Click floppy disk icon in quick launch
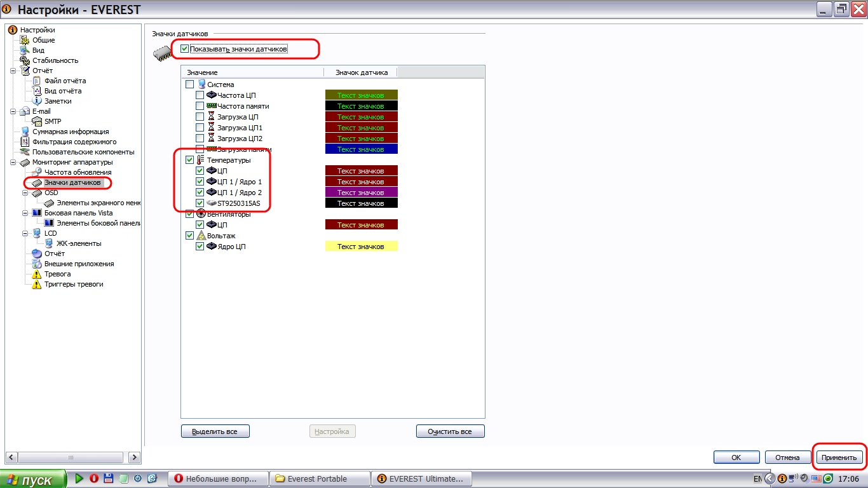The width and height of the screenshot is (868, 488). 108,478
